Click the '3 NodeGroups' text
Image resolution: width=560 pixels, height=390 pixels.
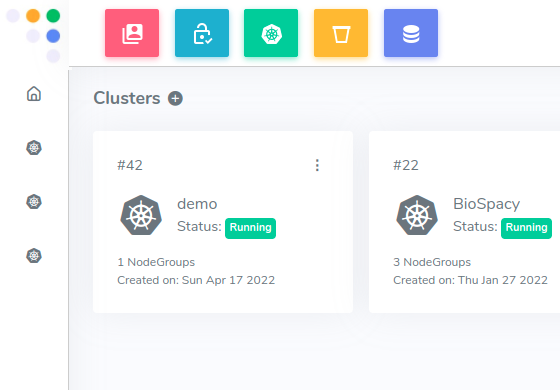(x=432, y=262)
